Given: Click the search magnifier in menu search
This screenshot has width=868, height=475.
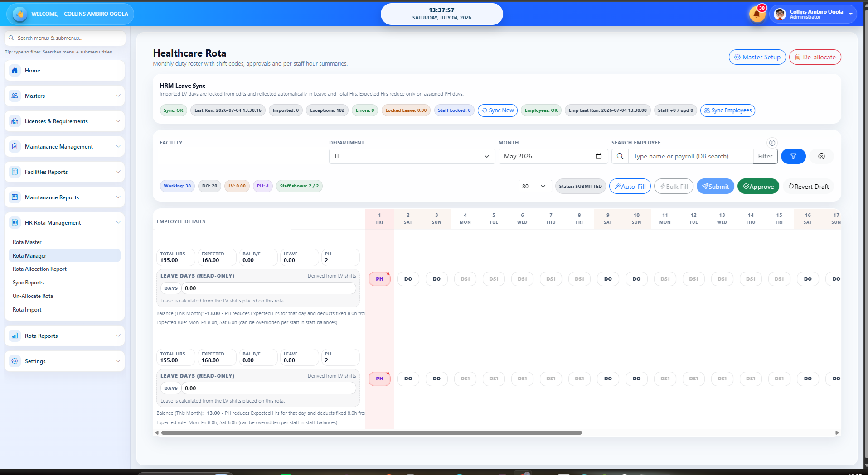Looking at the screenshot, I should (x=11, y=38).
